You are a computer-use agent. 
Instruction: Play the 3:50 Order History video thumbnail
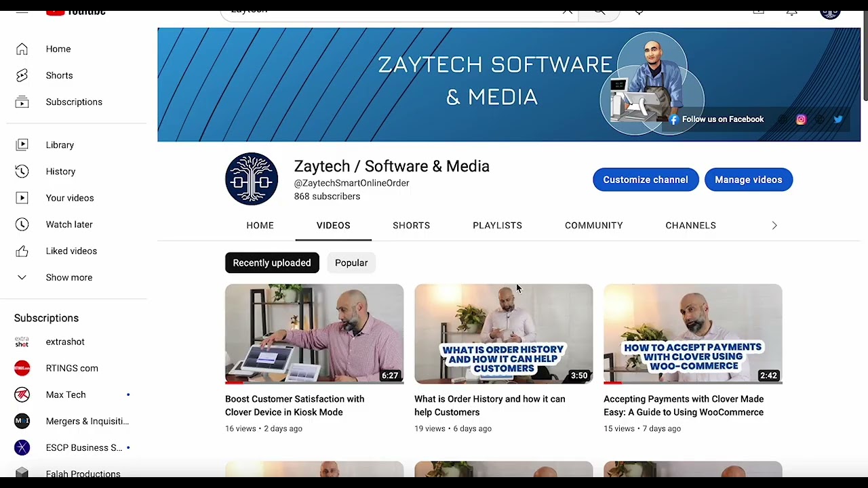click(x=503, y=334)
